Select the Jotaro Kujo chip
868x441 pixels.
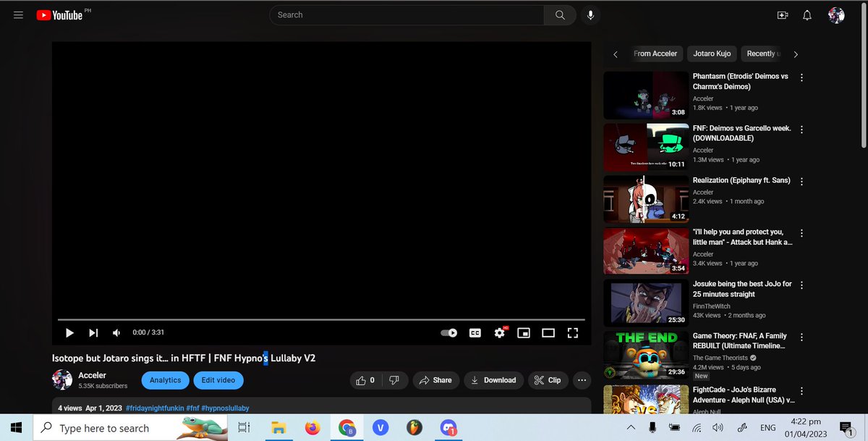coord(712,54)
